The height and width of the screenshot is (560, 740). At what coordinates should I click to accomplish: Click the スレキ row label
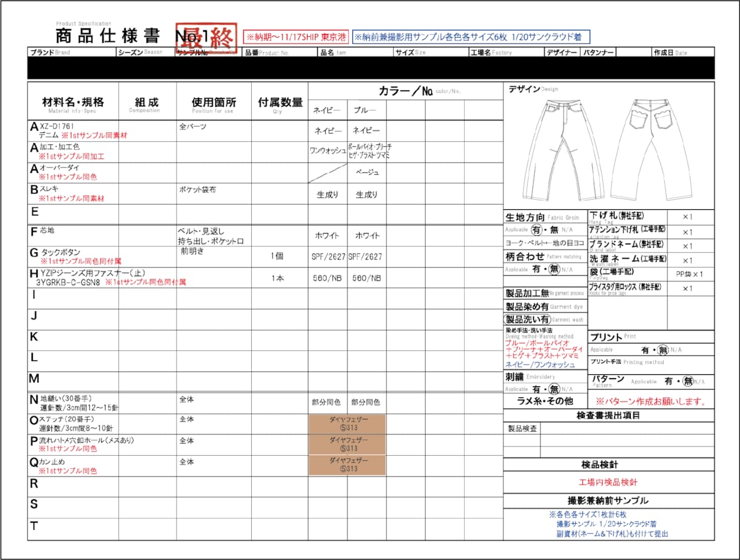pyautogui.click(x=49, y=189)
